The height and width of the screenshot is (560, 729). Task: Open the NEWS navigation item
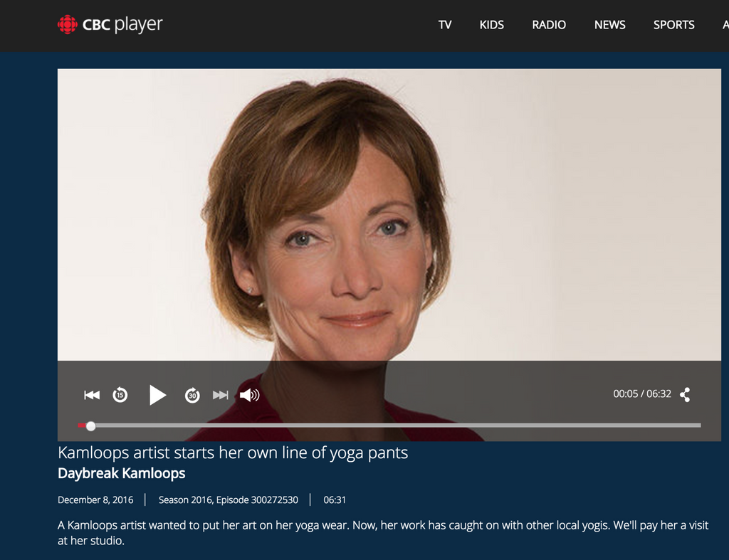click(609, 25)
